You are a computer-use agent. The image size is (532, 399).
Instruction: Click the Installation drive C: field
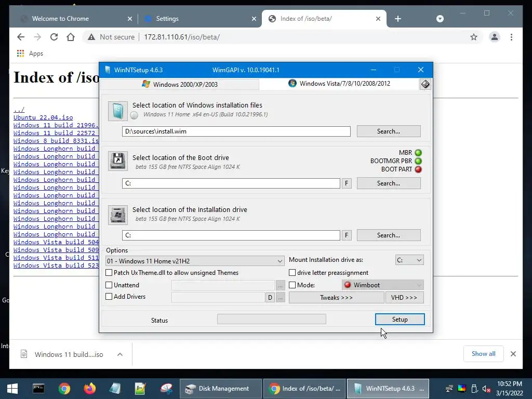pyautogui.click(x=231, y=235)
